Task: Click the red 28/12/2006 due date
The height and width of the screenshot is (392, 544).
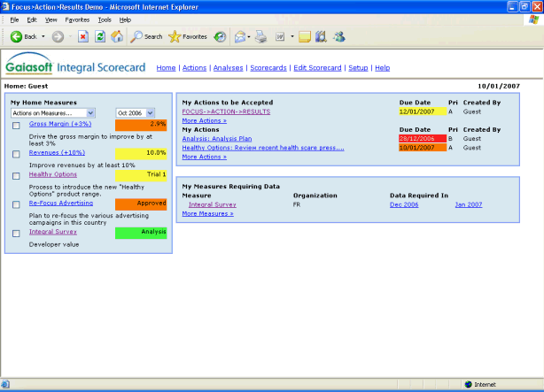Action: click(423, 139)
